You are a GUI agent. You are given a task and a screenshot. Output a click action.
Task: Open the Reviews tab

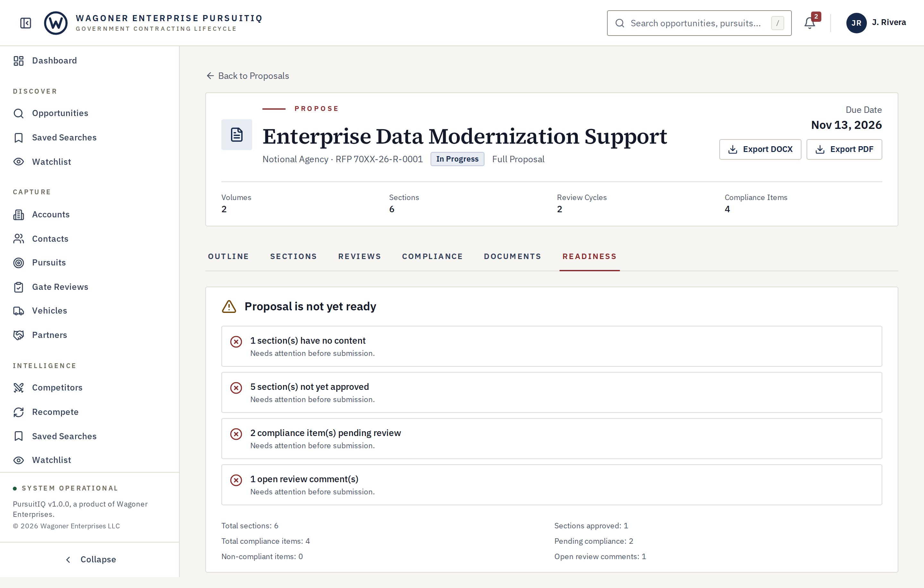(x=360, y=256)
